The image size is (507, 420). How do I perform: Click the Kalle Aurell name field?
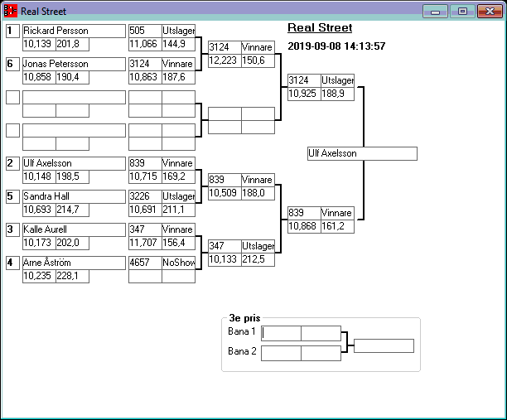(74, 229)
